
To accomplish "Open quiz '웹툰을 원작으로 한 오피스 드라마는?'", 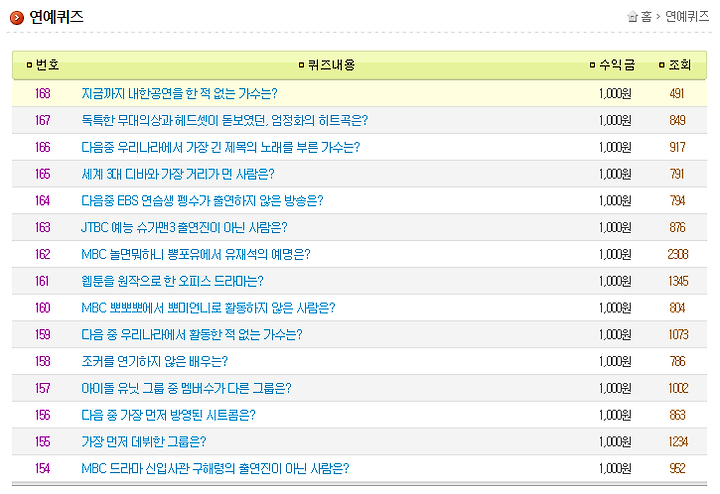I will pyautogui.click(x=172, y=281).
